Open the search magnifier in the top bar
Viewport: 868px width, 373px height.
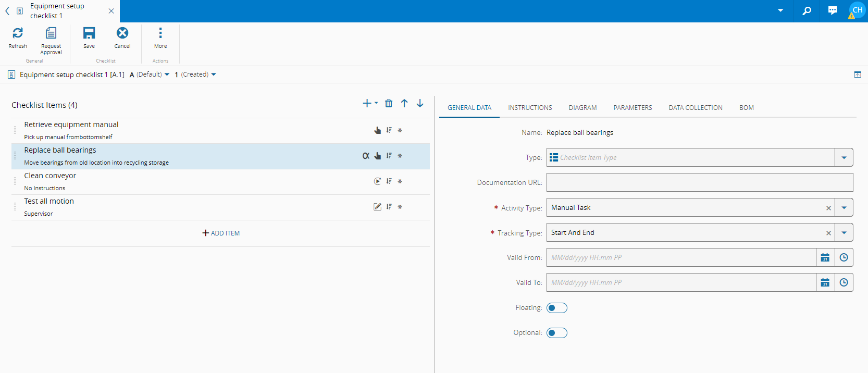pyautogui.click(x=807, y=10)
